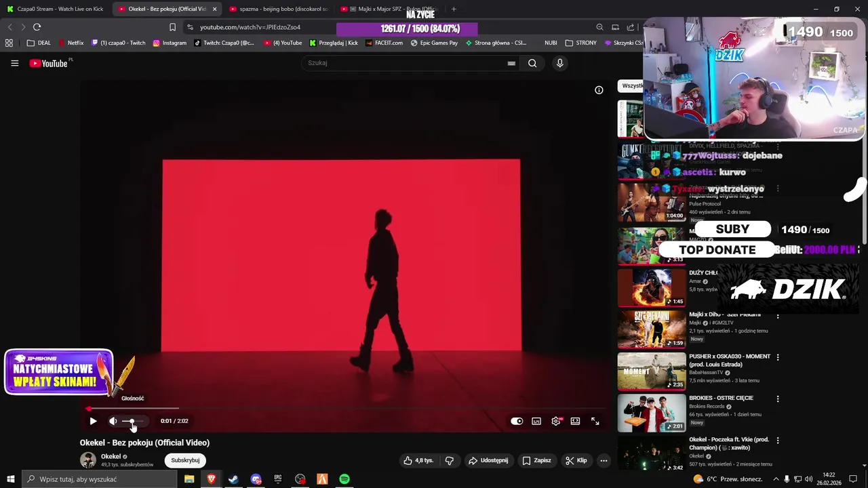
Task: Click the Udostępnij share button
Action: click(x=488, y=460)
